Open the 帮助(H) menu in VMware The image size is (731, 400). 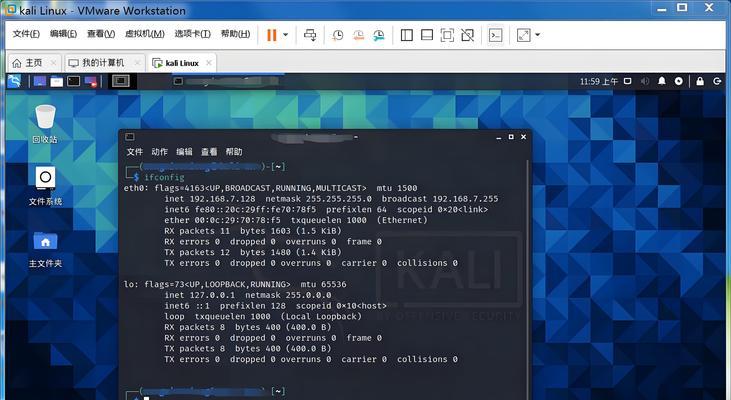pyautogui.click(x=235, y=34)
